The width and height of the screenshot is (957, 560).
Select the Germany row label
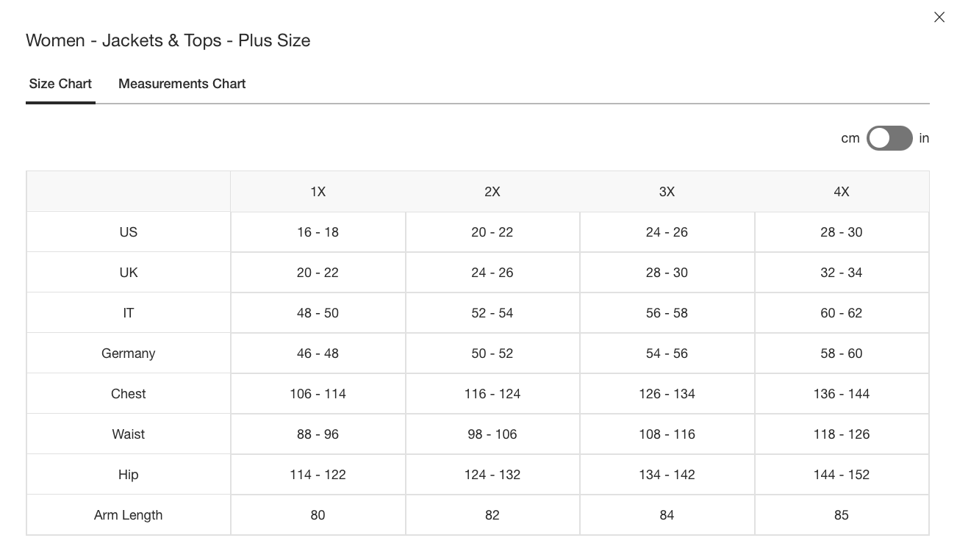pos(129,353)
